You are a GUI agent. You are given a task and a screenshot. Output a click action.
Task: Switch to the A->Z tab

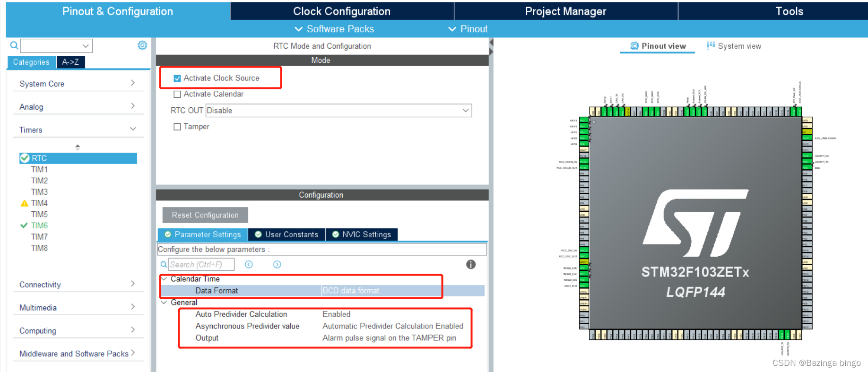[x=70, y=62]
